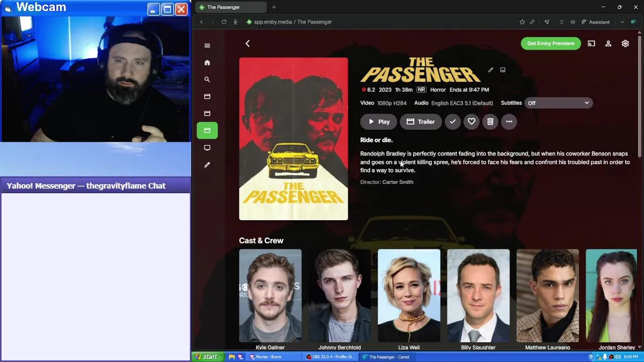Open Matthew Laureano cast card
The width and height of the screenshot is (644, 362).
(x=547, y=300)
